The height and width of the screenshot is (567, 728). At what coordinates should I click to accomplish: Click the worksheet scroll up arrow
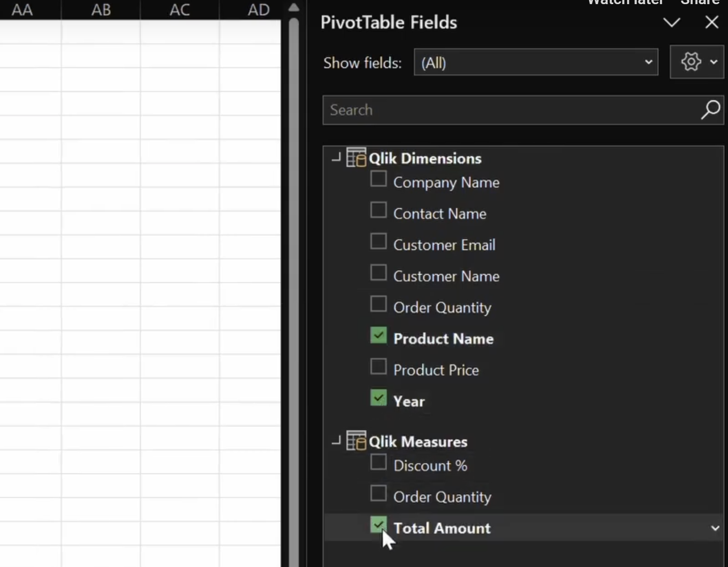294,7
